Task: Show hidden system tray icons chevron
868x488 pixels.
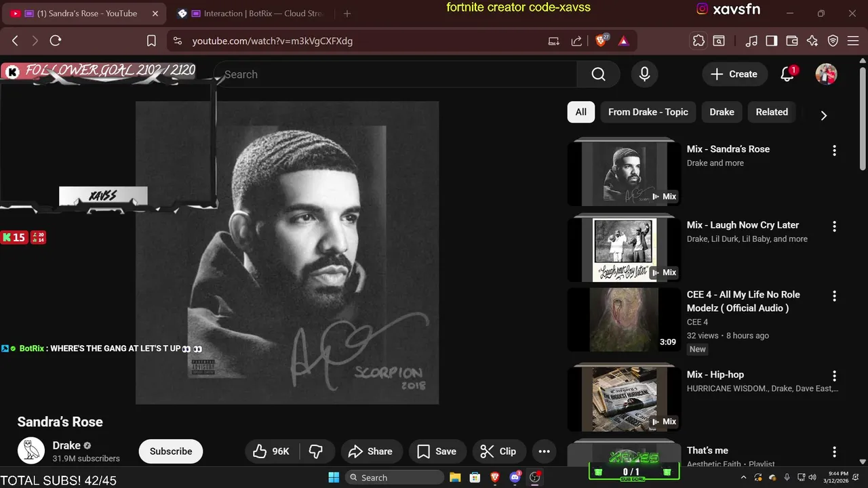Action: 744,478
